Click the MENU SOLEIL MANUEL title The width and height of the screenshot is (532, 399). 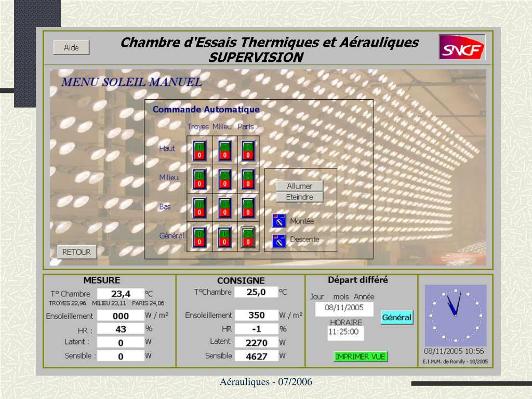[131, 82]
